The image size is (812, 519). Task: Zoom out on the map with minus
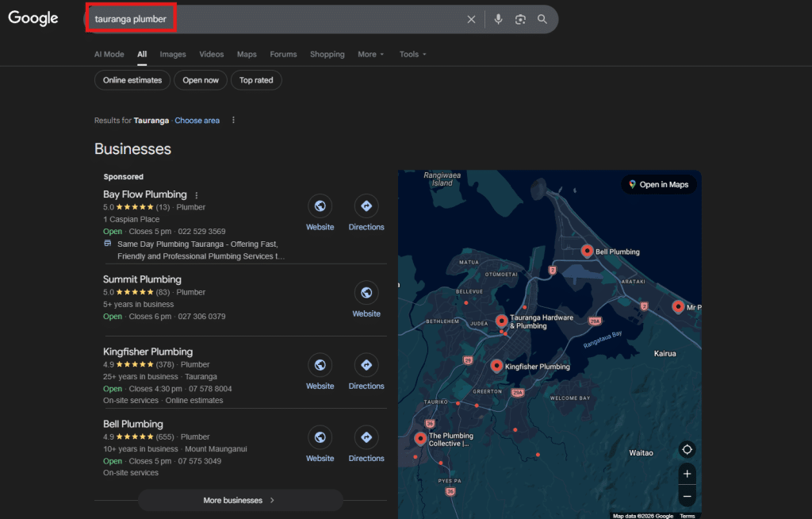pos(688,497)
